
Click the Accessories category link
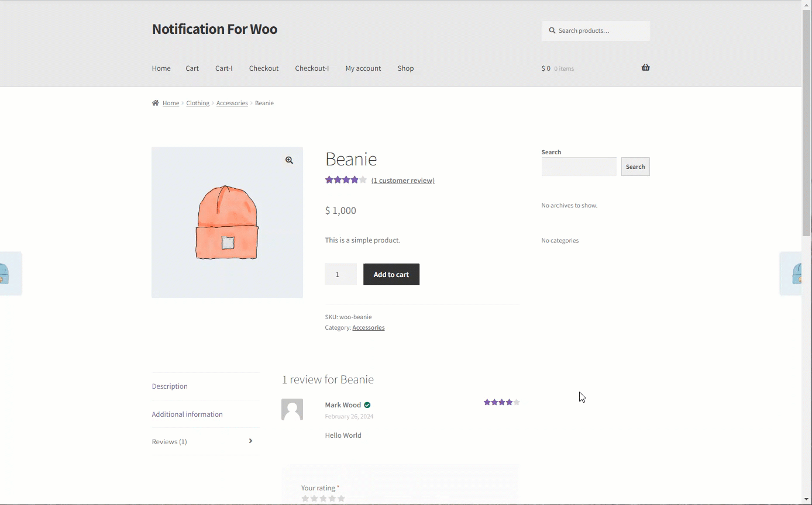369,328
